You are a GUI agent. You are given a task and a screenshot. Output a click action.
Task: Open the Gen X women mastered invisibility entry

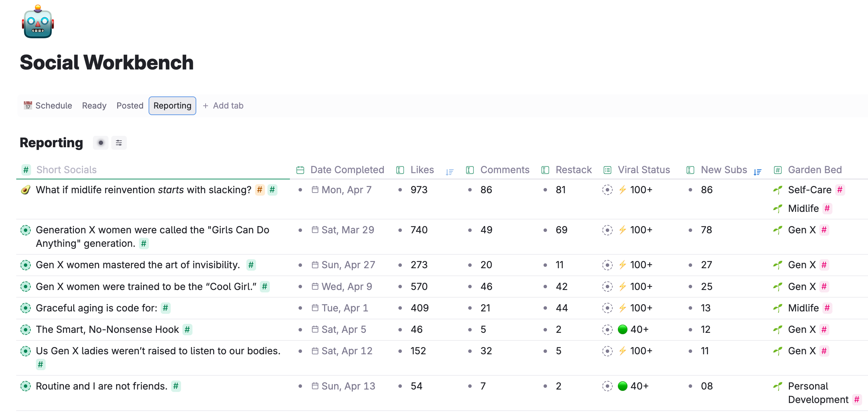pos(138,265)
